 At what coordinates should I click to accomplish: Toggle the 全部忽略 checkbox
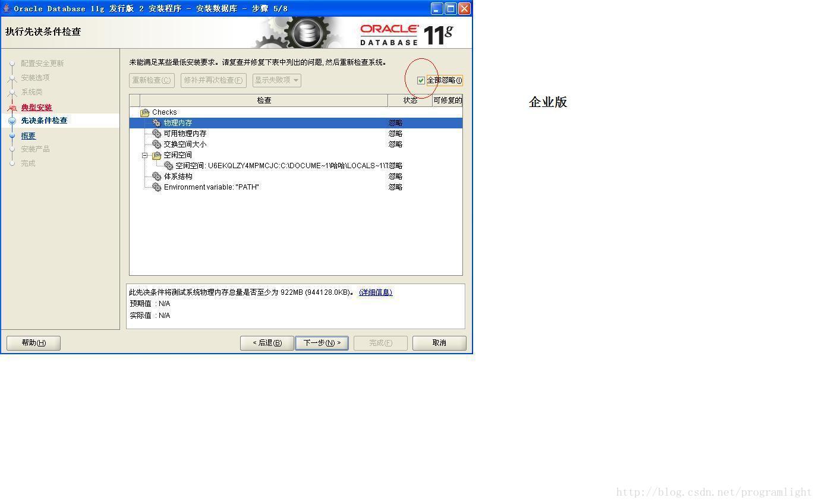pyautogui.click(x=421, y=80)
